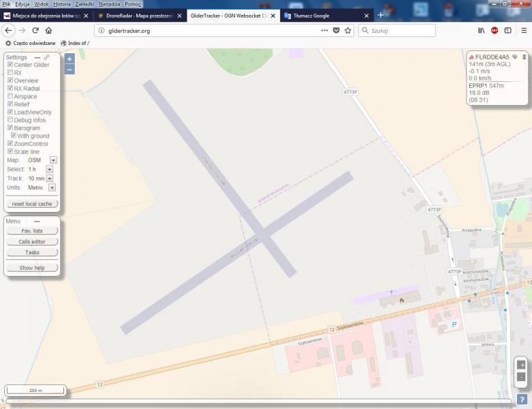Uncheck the Center Glider option
The image size is (532, 409).
pos(10,65)
